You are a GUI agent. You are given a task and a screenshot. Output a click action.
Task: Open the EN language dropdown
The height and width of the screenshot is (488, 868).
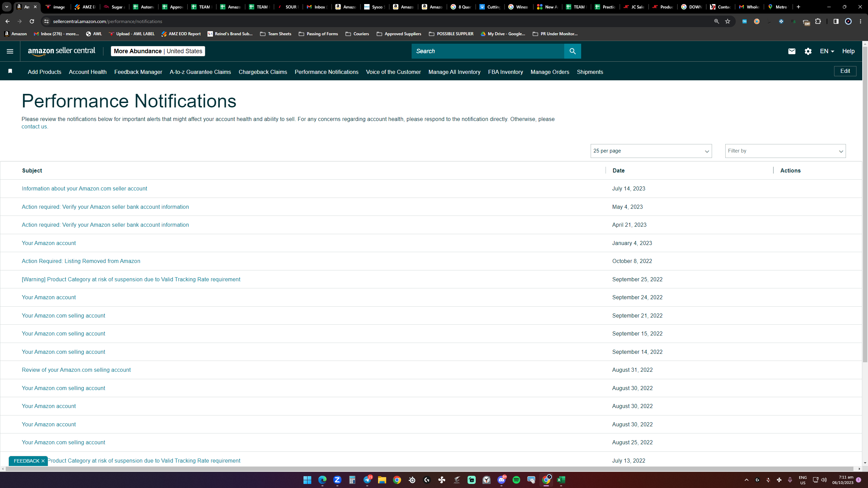coord(827,51)
